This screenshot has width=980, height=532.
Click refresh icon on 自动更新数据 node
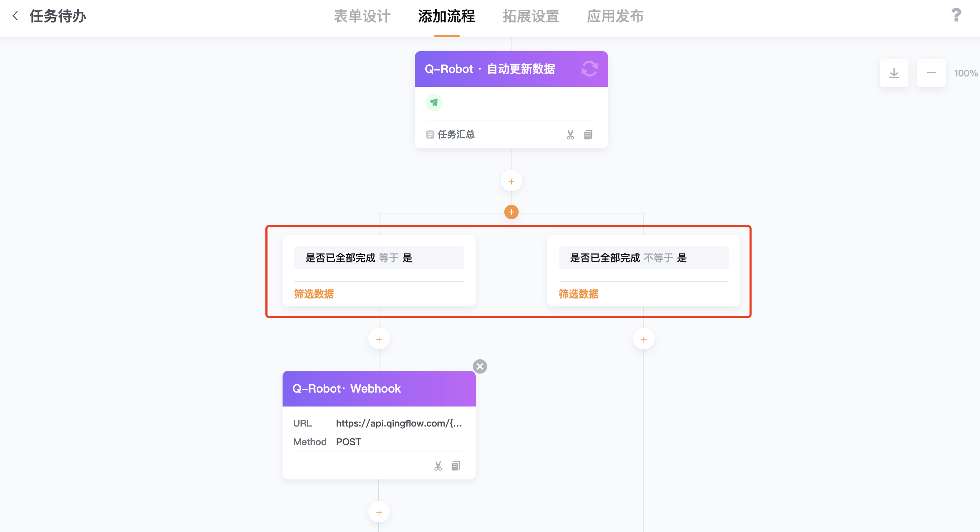(589, 69)
